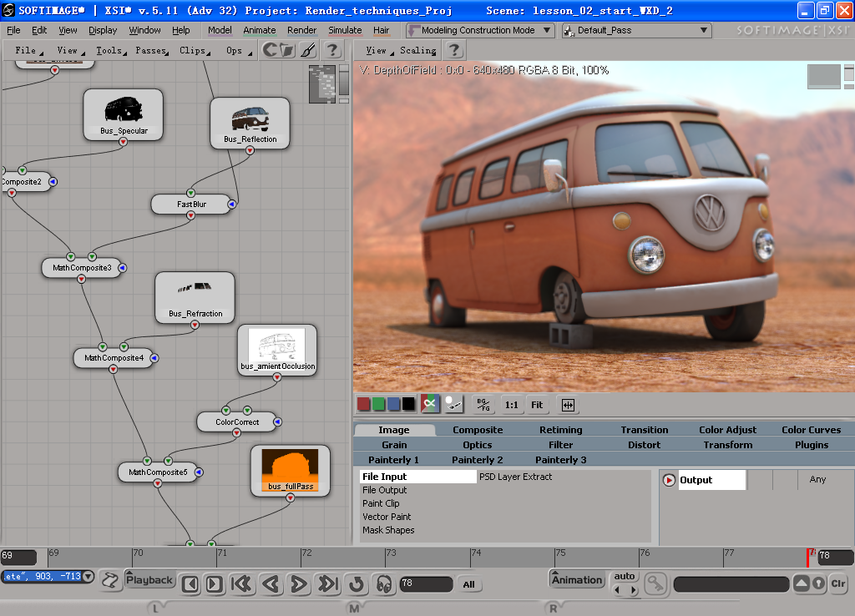Click the script/command log icon beside status box
The width and height of the screenshot is (855, 616).
(110, 580)
